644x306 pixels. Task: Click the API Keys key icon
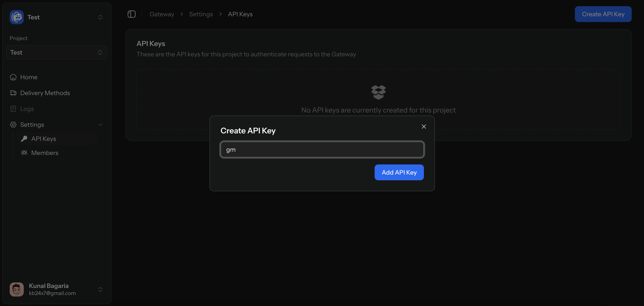click(24, 139)
